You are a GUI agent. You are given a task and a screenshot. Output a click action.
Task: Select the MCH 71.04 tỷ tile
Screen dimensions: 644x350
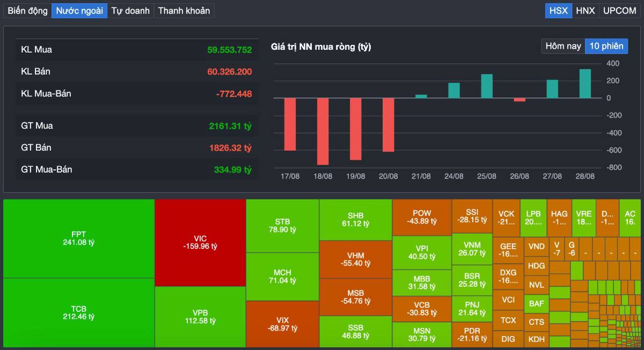pyautogui.click(x=282, y=277)
